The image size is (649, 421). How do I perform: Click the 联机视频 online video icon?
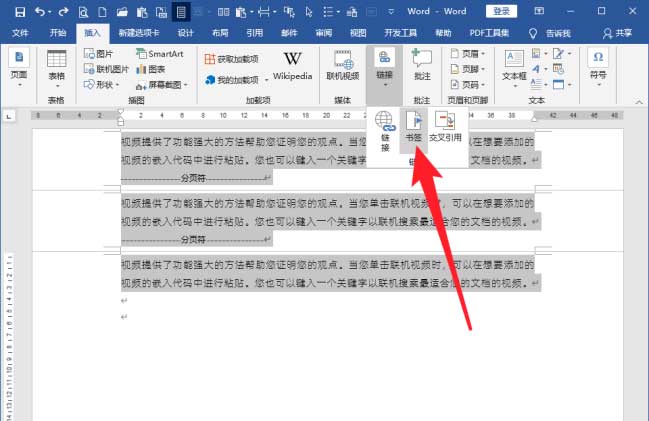(342, 66)
